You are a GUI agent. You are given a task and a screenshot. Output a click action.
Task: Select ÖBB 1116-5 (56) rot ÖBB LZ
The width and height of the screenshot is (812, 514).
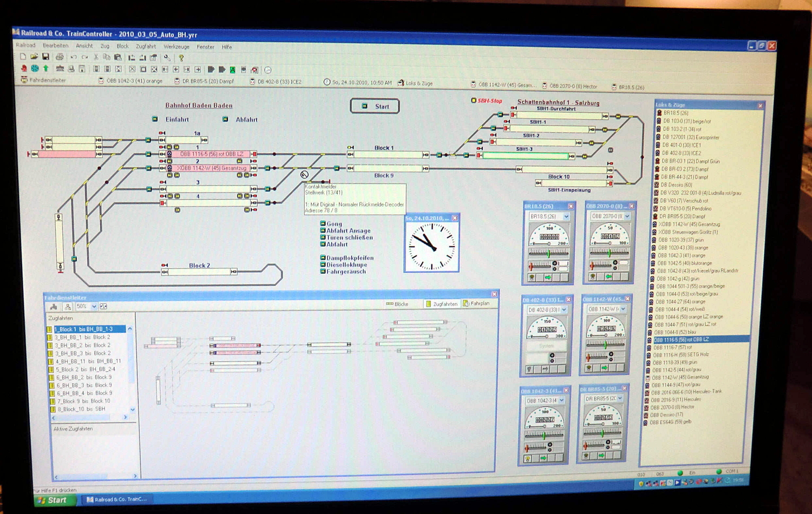click(700, 339)
